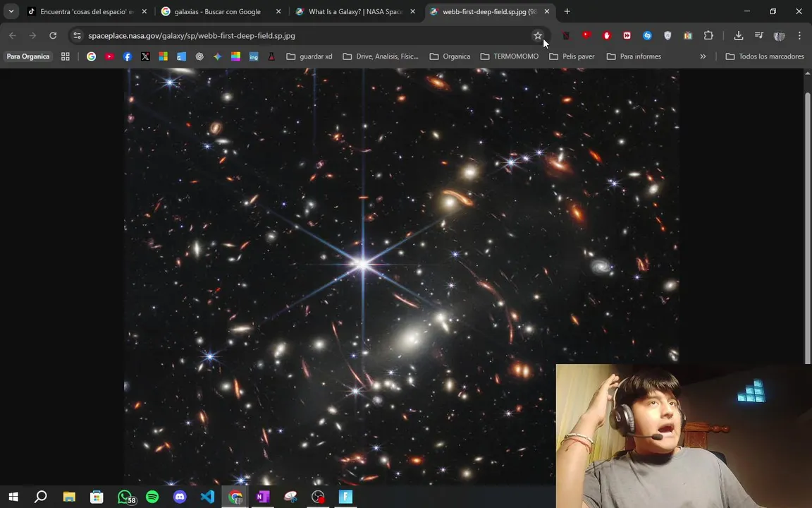Go back to previous page
This screenshot has height=508, width=812.
(13, 36)
